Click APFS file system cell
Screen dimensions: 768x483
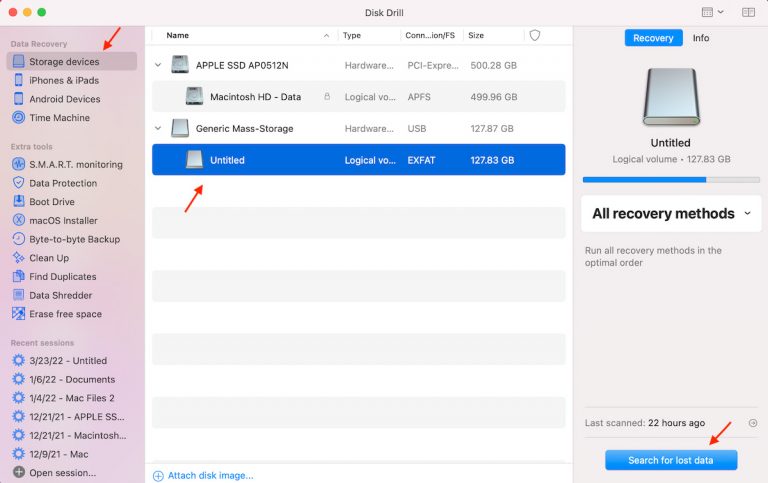pos(419,97)
